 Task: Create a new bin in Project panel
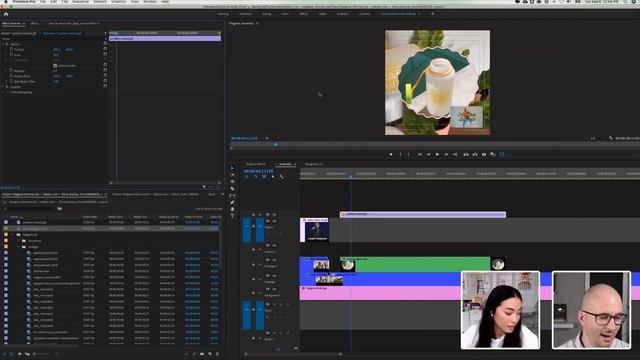(x=202, y=354)
